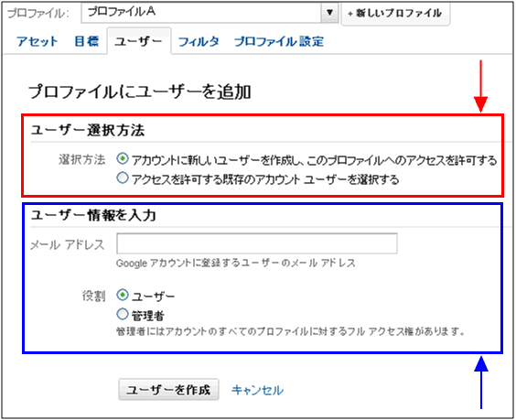
Task: Choose the 管理者 role radio button
Action: [x=122, y=314]
